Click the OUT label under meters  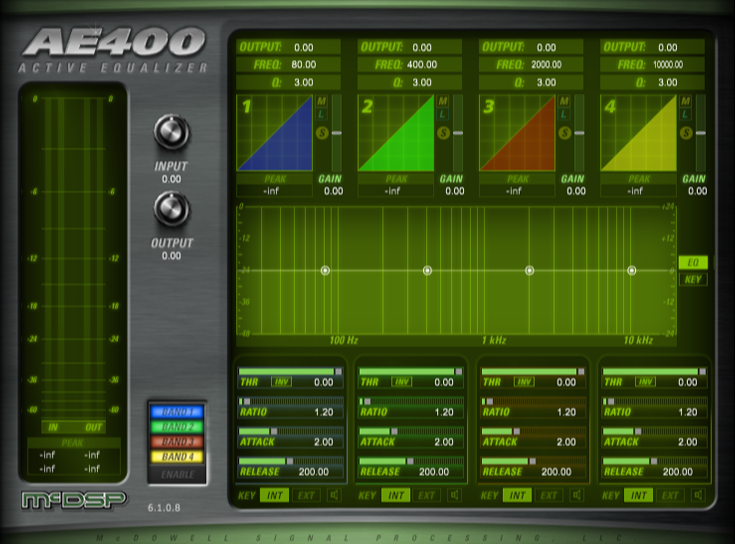point(94,427)
